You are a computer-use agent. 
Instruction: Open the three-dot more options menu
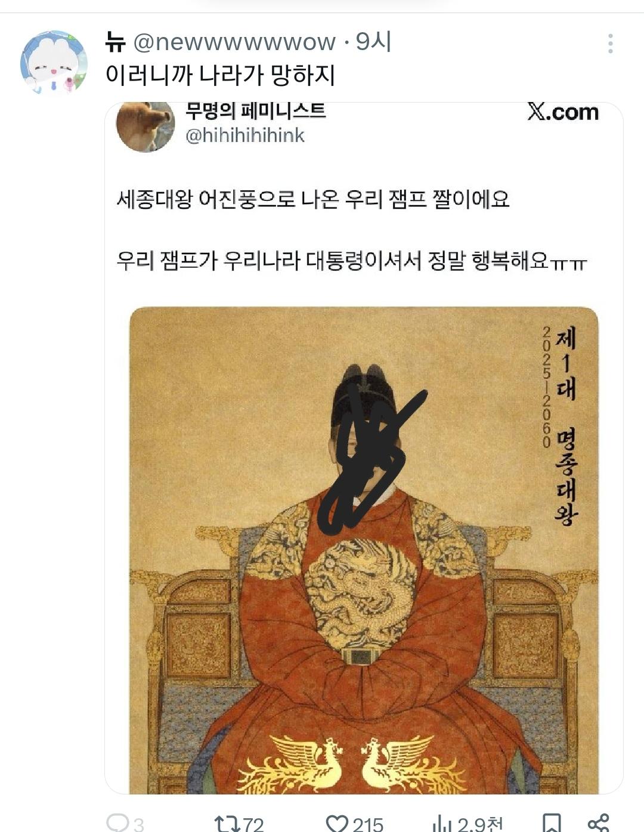click(610, 44)
